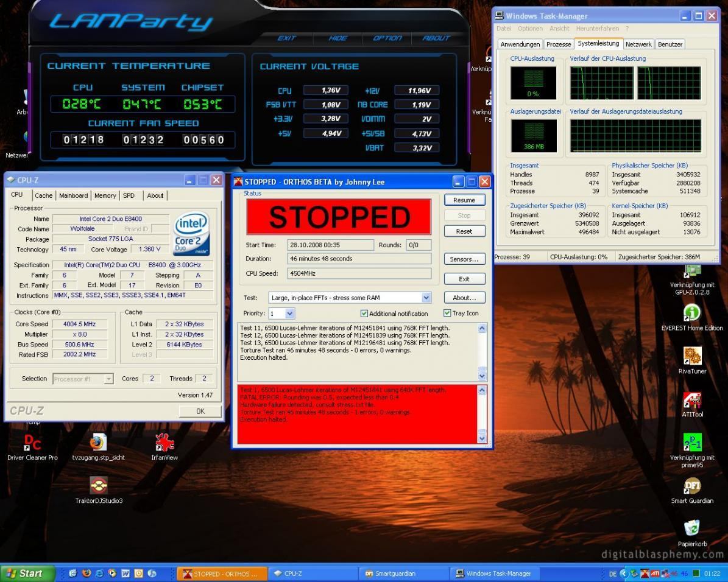The image size is (728, 582).
Task: Open the Priority dropdown in ORTHOS
Action: [290, 314]
